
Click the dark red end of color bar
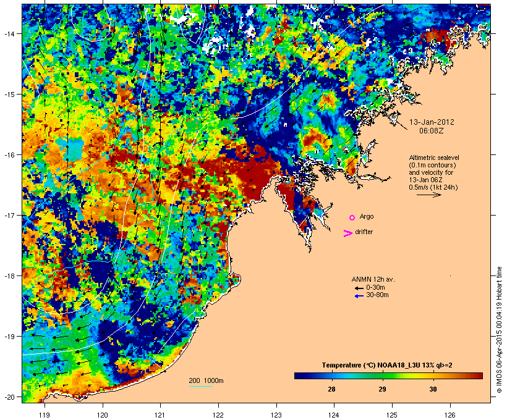pos(479,376)
